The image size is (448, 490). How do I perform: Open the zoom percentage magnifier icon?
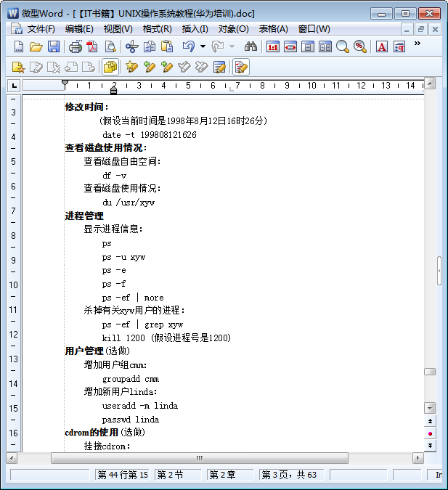[x=360, y=47]
